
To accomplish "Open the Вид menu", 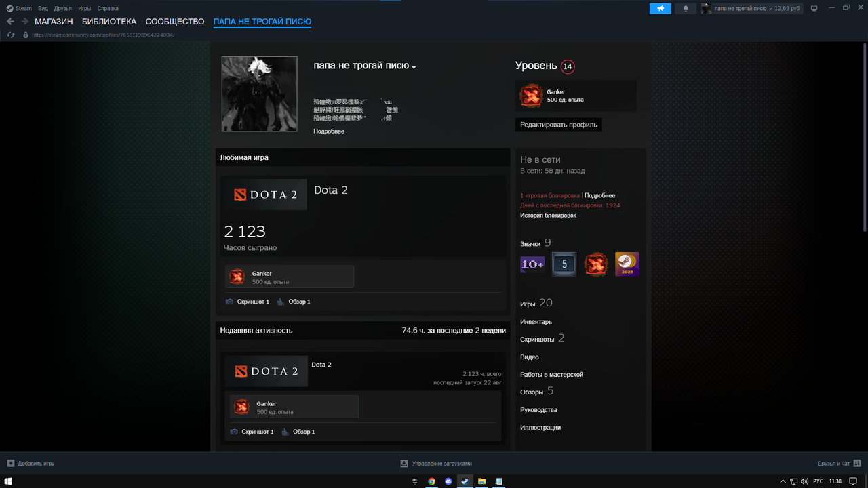I will pos(43,8).
